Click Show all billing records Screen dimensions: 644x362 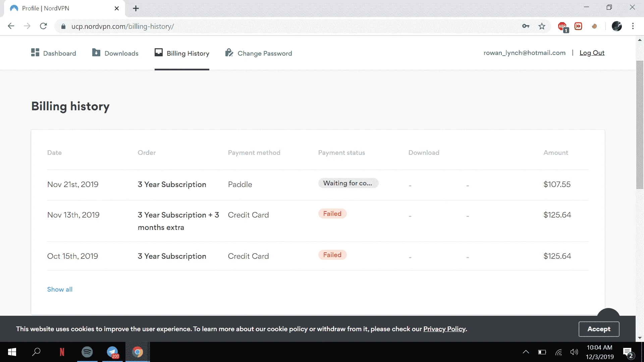tap(60, 289)
